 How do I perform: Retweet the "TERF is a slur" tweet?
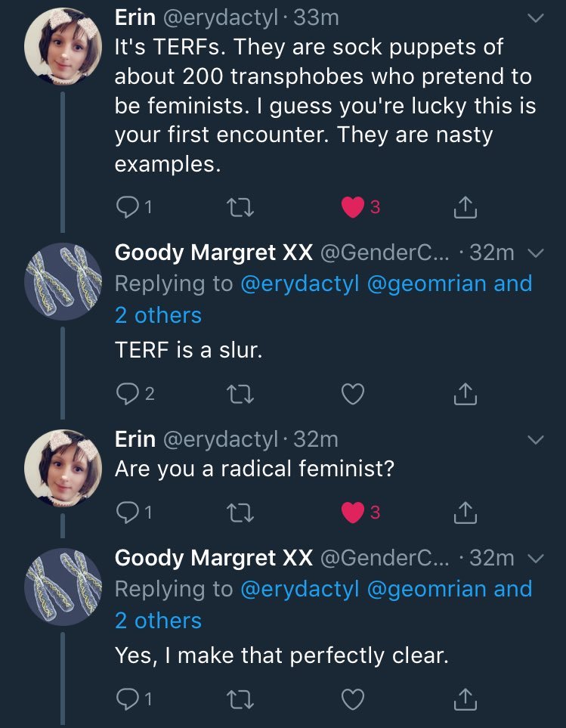pos(241,393)
